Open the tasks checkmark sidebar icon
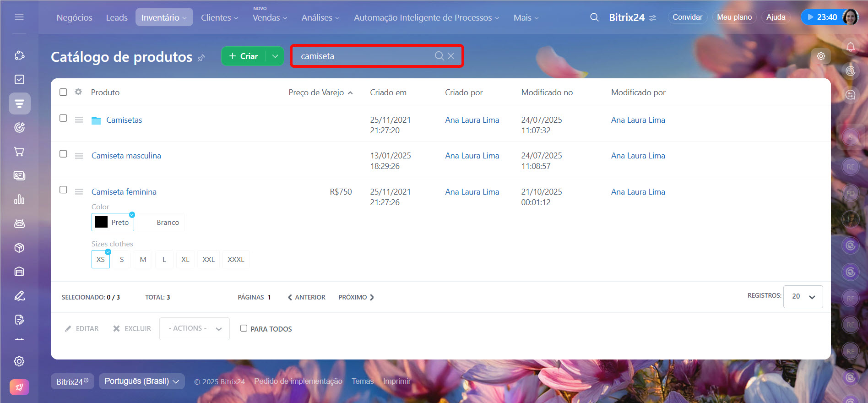 click(19, 80)
